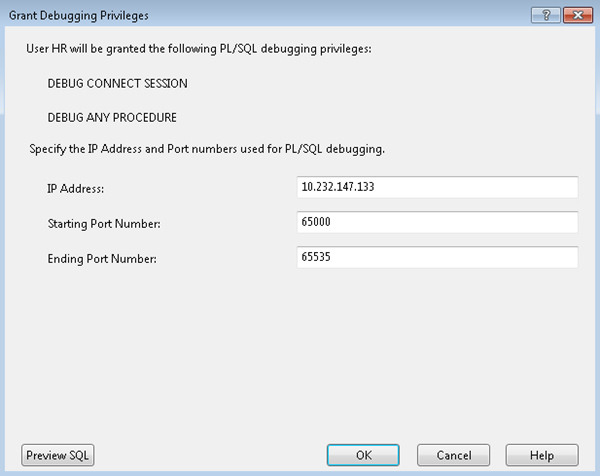Click the Specify IP Address and Port instruction text
This screenshot has height=476, width=600.
pyautogui.click(x=207, y=150)
